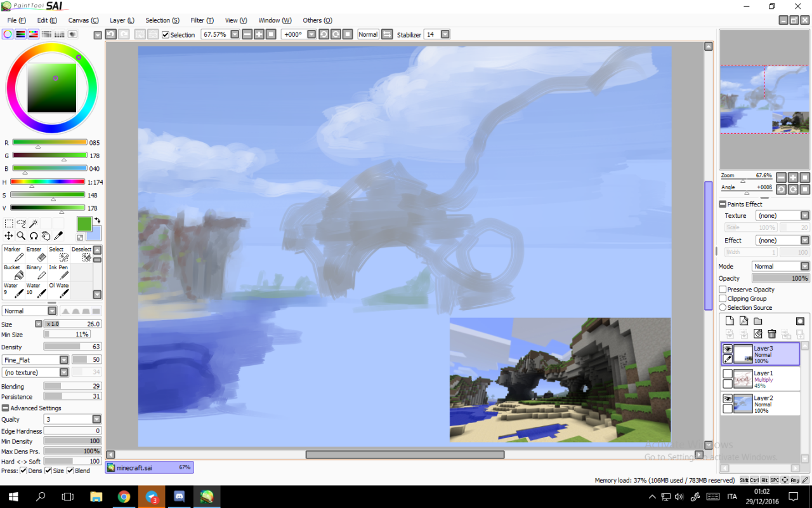Select the Move tool
This screenshot has width=812, height=508.
pyautogui.click(x=9, y=236)
